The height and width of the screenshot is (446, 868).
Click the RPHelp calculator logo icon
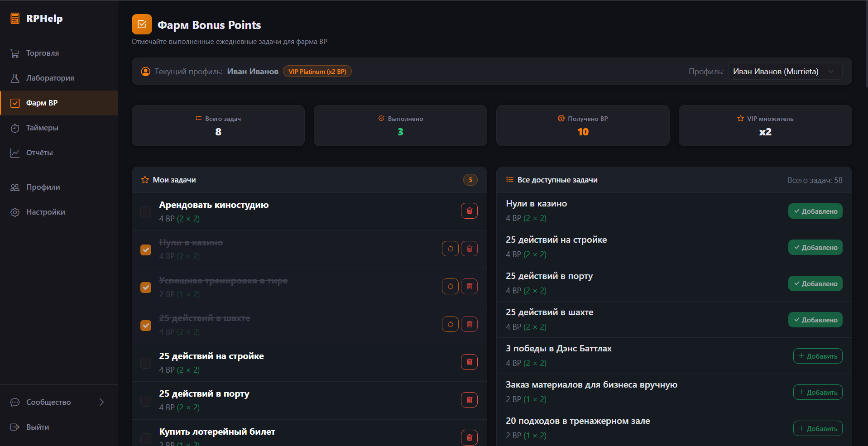15,19
